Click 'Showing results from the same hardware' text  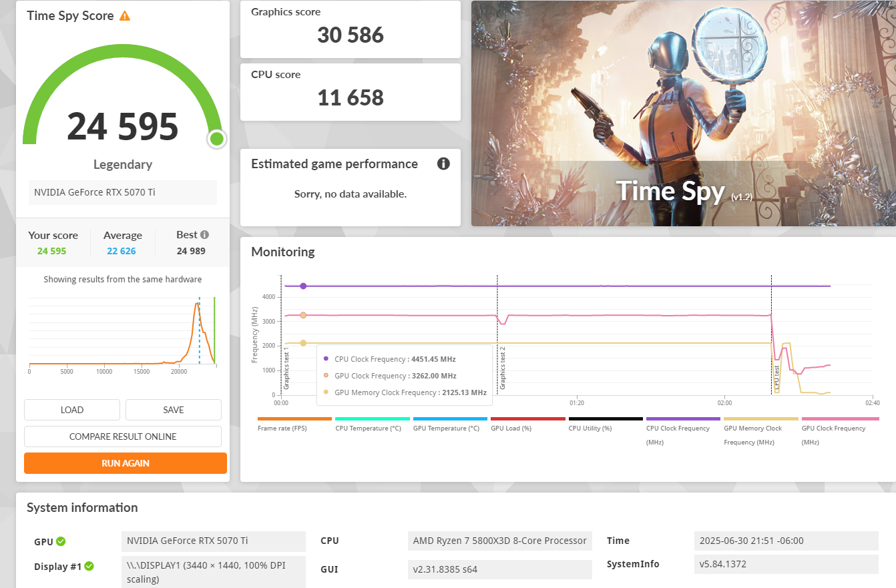[123, 280]
